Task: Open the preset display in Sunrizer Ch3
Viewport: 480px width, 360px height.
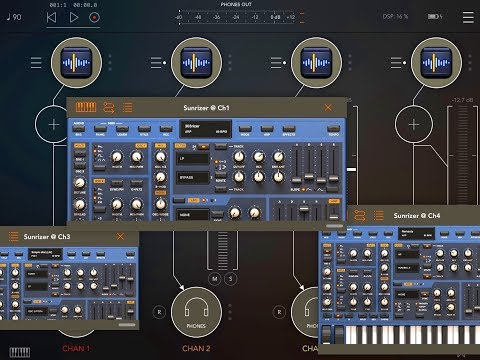Action: pos(45,254)
